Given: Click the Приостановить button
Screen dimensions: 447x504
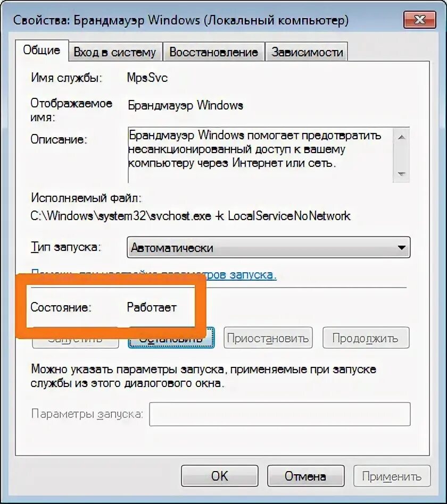Looking at the screenshot, I should [268, 338].
